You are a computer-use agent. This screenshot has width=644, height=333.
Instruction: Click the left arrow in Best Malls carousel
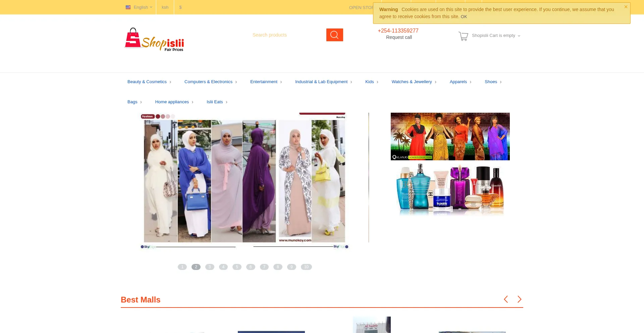(x=506, y=299)
